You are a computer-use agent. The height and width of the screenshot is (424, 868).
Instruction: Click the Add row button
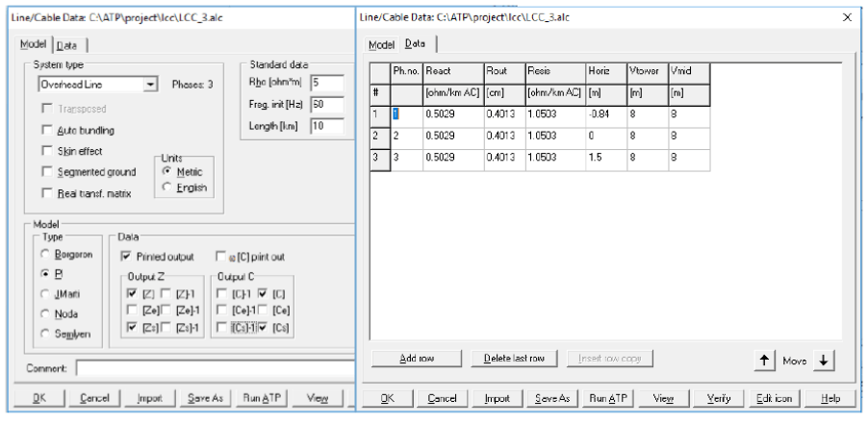tap(417, 359)
